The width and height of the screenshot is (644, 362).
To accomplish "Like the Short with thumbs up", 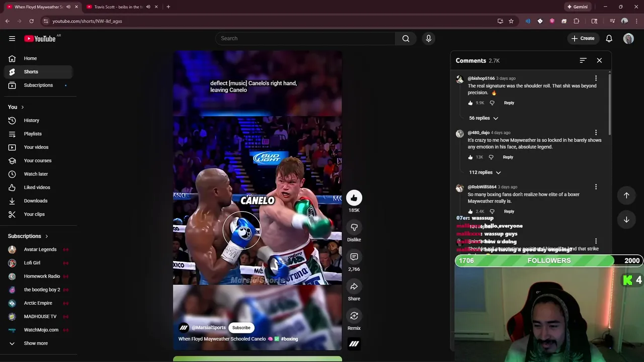I will tap(354, 198).
